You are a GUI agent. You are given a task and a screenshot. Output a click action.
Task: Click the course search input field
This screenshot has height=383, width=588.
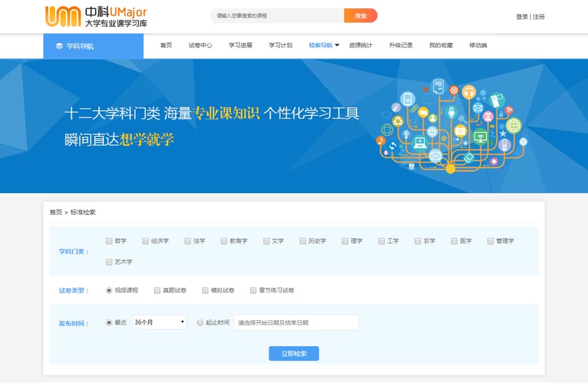click(277, 15)
